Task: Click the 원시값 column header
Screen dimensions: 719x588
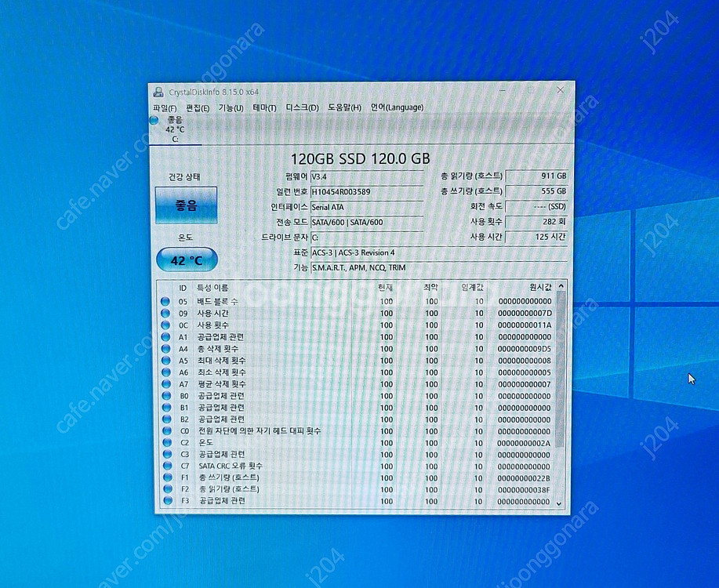Action: tap(540, 287)
